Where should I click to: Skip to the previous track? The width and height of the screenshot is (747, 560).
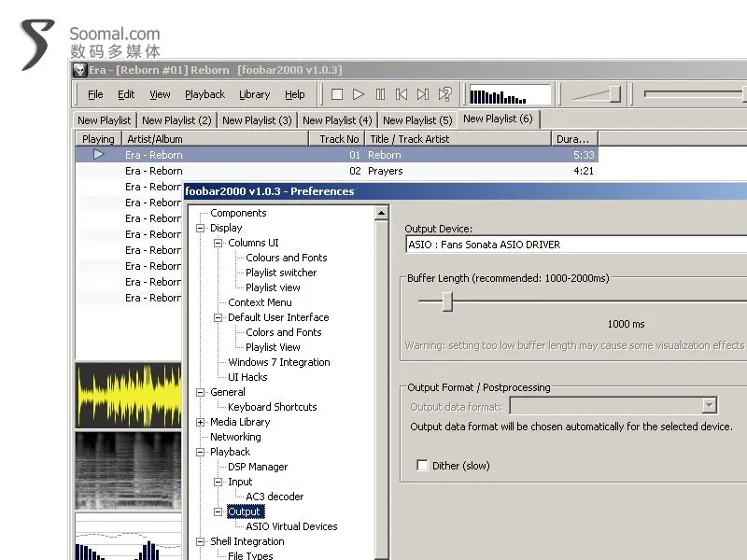[x=402, y=94]
